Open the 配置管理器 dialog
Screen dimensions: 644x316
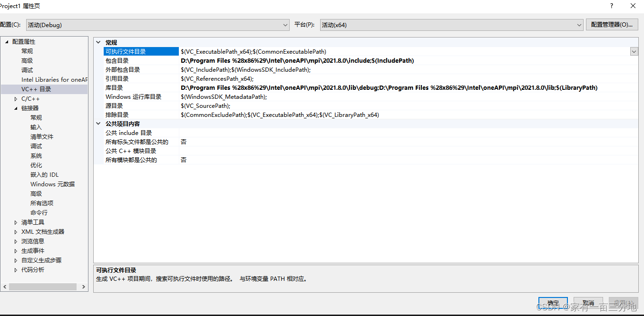612,25
